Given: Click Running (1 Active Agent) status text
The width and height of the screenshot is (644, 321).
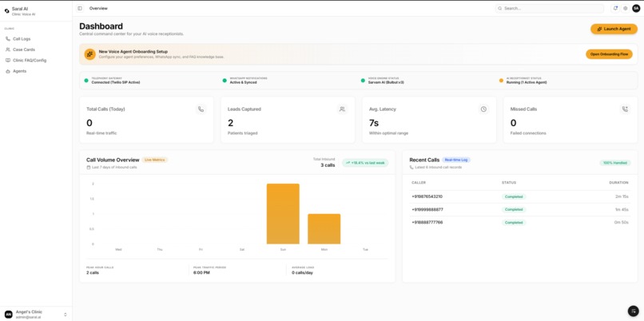Looking at the screenshot, I should (527, 82).
